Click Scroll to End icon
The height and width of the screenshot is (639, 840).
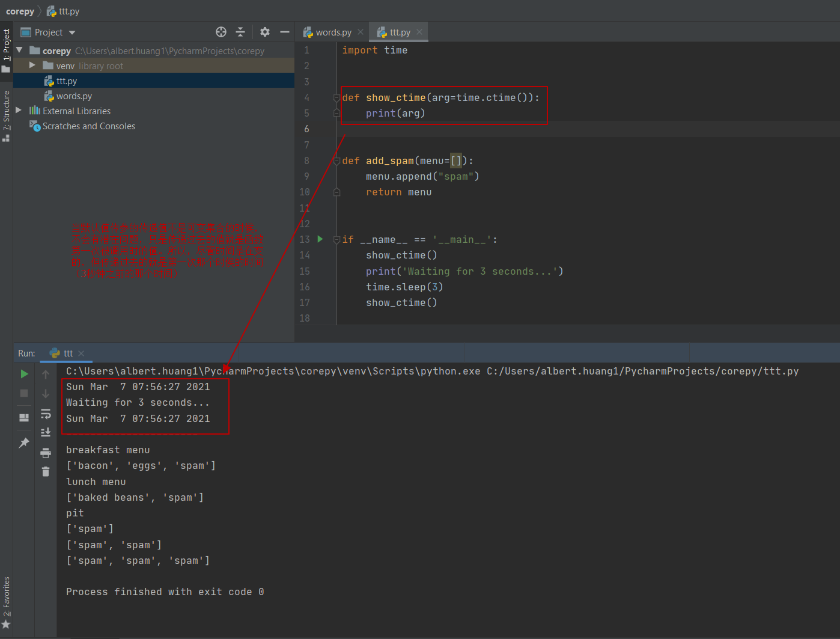(46, 432)
